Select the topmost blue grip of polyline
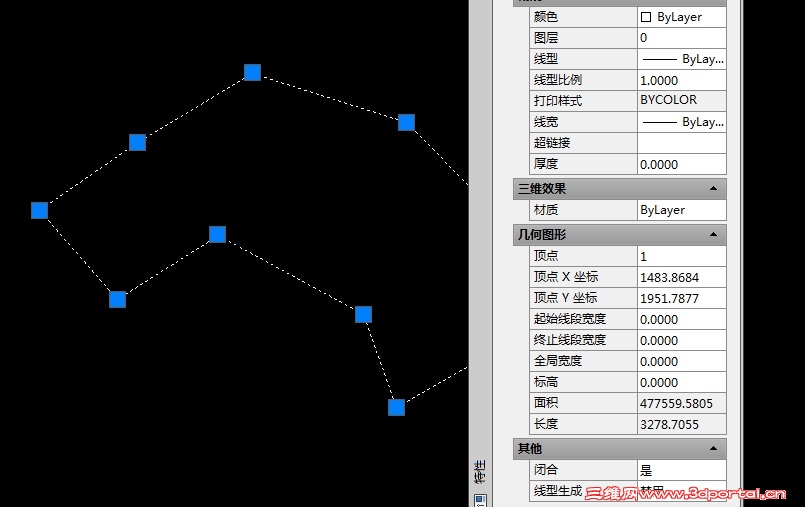Image resolution: width=805 pixels, height=507 pixels. [x=253, y=72]
